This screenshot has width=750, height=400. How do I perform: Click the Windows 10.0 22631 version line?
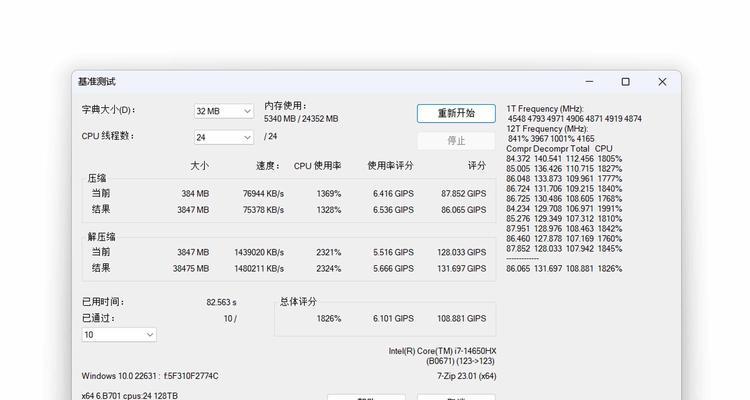(150, 376)
